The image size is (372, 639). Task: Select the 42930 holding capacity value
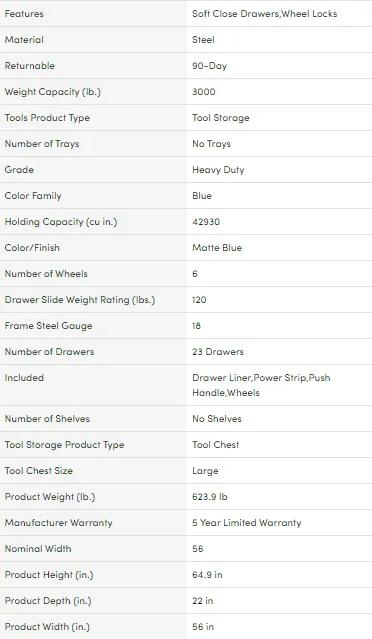[206, 222]
